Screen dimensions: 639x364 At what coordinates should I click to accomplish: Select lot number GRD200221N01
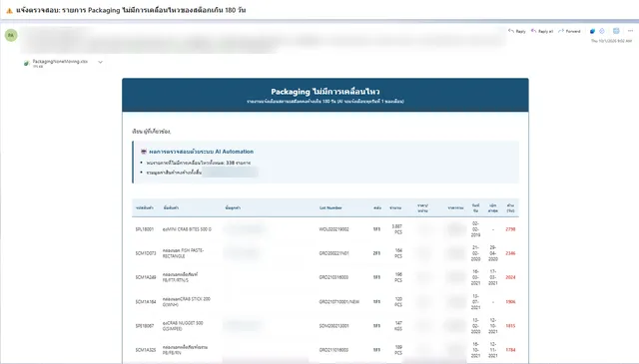pos(333,253)
